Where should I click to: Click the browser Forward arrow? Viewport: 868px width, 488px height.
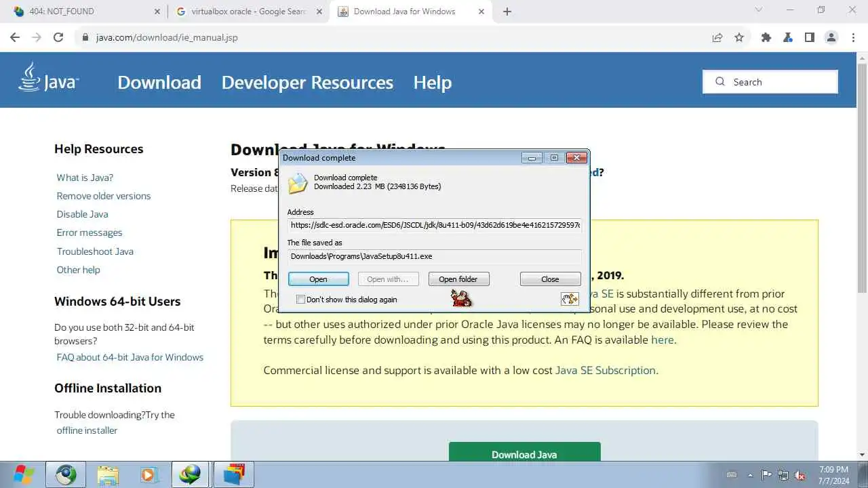[x=37, y=37]
